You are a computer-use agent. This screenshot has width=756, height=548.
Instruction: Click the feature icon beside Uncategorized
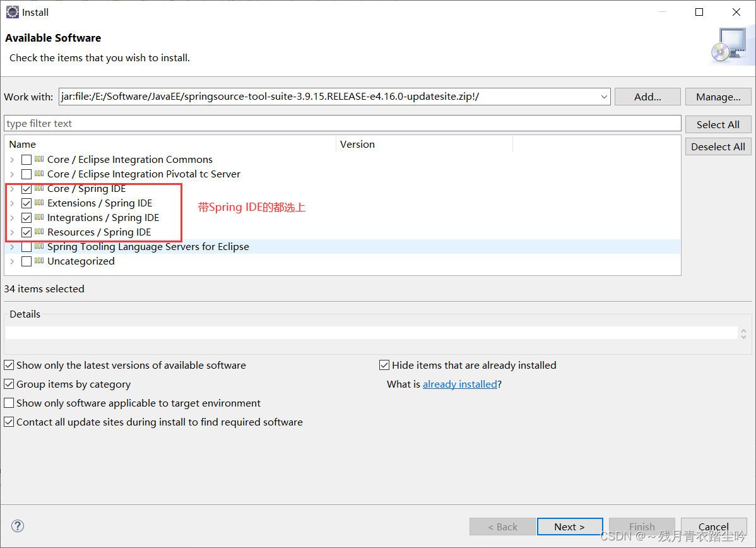pos(39,261)
